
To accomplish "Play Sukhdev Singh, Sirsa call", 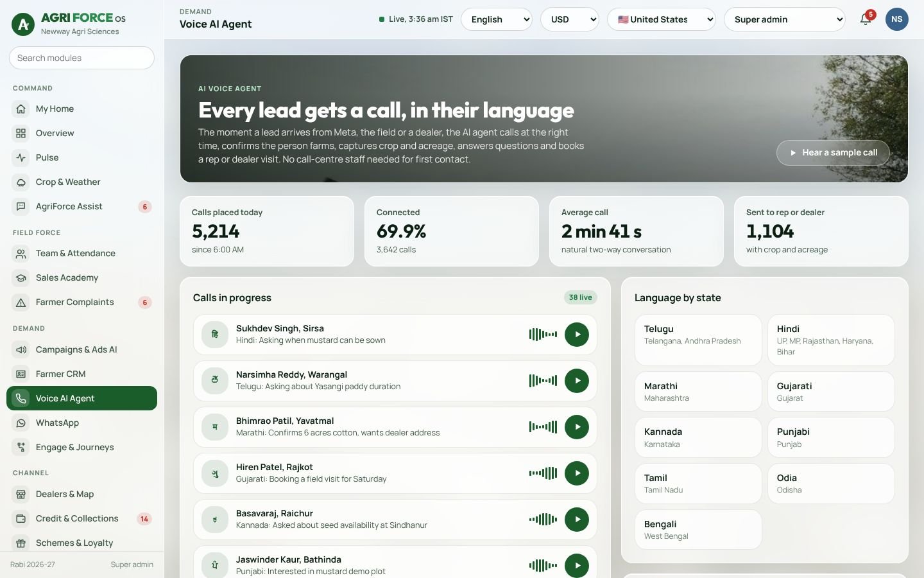I will [577, 335].
